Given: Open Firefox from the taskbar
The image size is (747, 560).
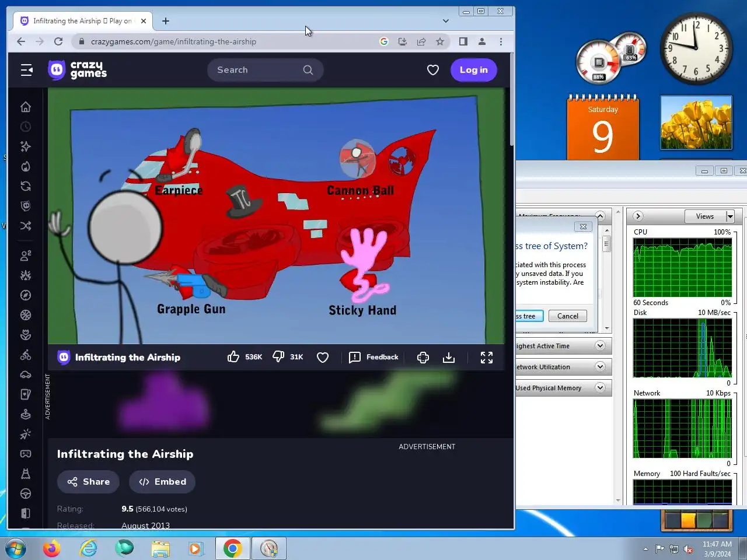Looking at the screenshot, I should (52, 549).
